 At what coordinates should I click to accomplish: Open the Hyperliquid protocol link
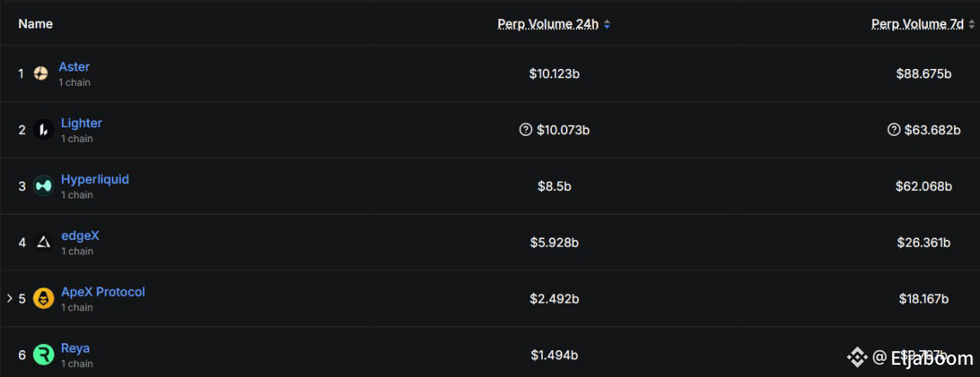point(95,179)
